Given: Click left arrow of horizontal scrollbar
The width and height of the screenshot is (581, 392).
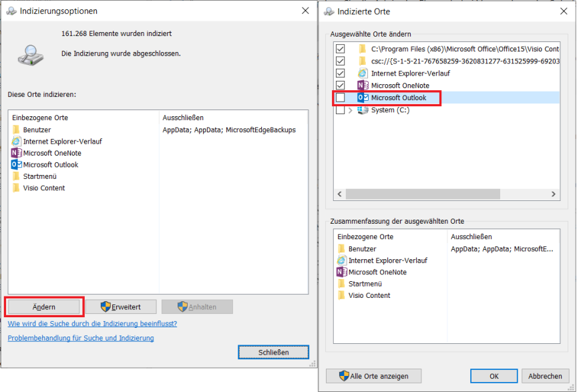Looking at the screenshot, I should click(x=339, y=194).
